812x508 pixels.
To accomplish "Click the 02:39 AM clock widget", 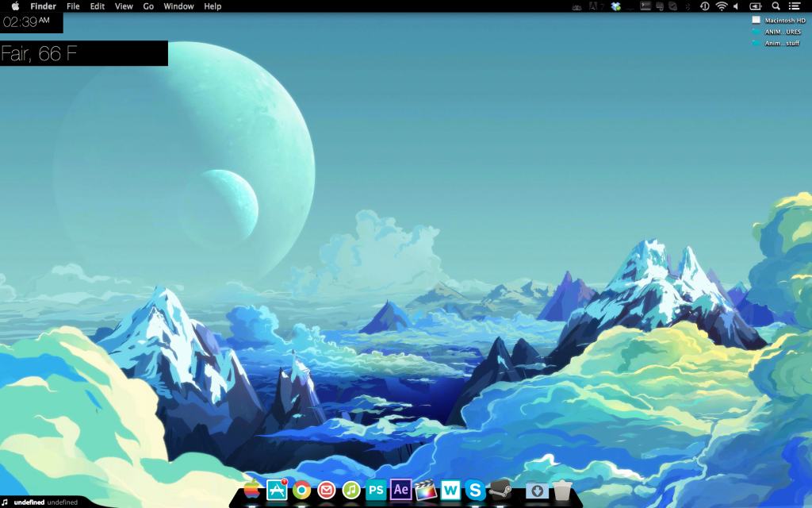I will (31, 22).
